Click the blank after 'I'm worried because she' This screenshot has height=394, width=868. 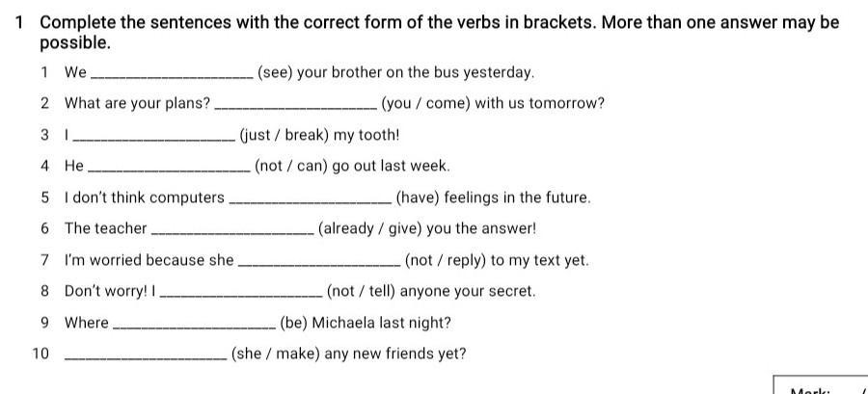point(319,265)
